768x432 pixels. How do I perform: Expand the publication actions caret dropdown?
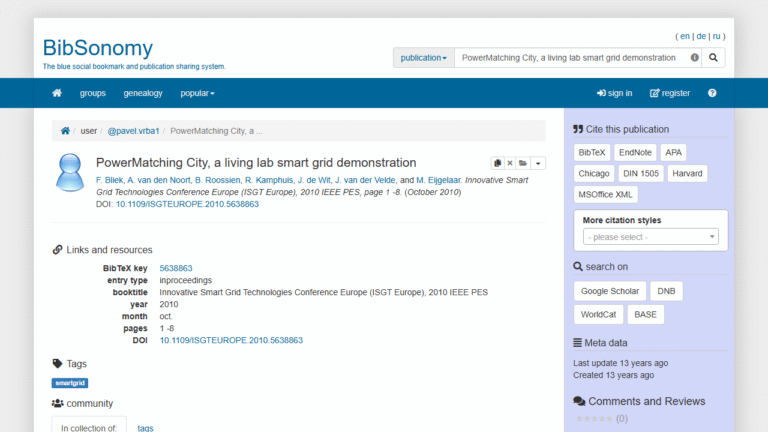pos(539,163)
